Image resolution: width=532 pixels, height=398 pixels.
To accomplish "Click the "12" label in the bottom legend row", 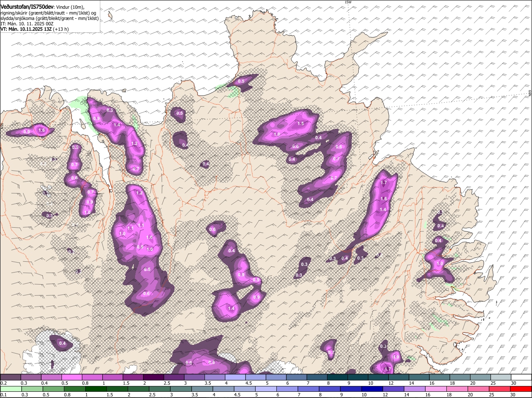I will [x=385, y=395].
